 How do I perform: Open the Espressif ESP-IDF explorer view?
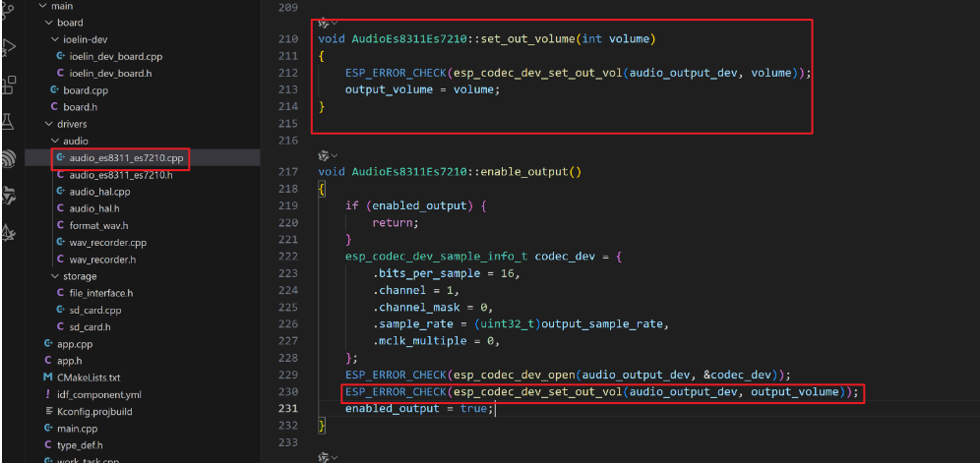click(x=9, y=158)
